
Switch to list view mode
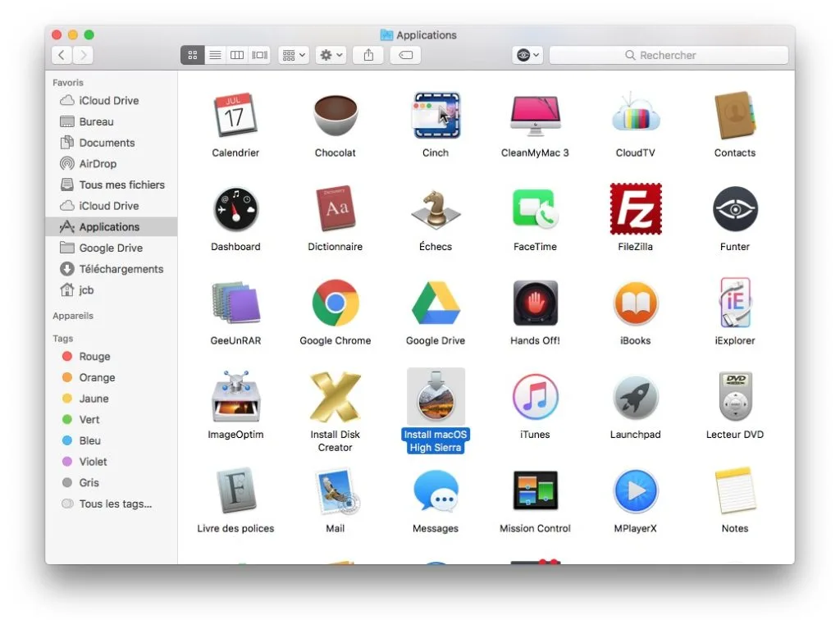(x=215, y=55)
